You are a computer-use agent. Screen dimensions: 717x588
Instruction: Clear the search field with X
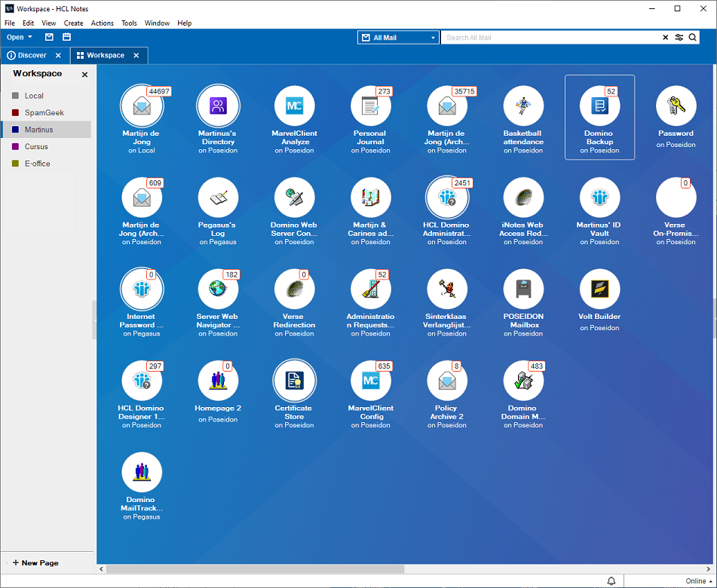(x=665, y=38)
